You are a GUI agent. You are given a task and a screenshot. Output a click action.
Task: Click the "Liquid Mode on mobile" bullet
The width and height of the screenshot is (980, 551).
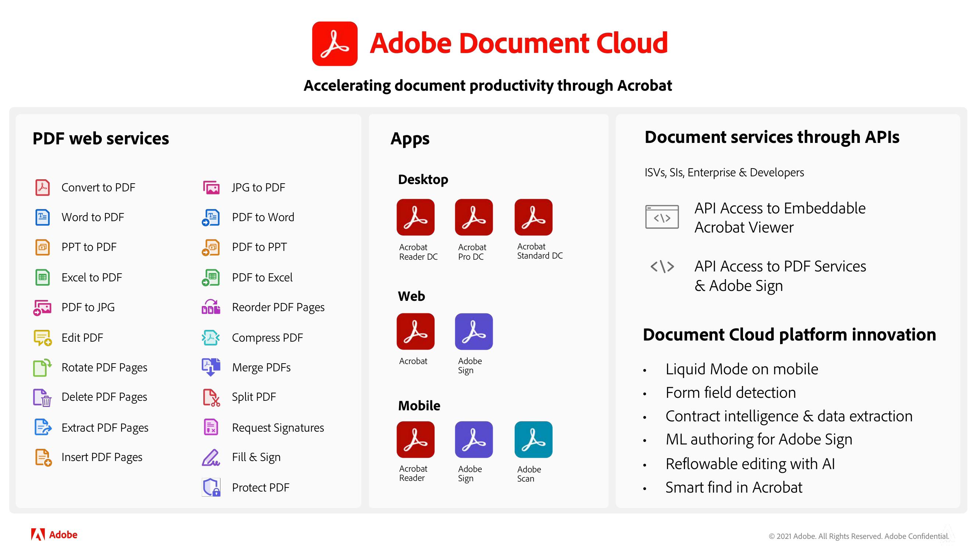point(742,369)
